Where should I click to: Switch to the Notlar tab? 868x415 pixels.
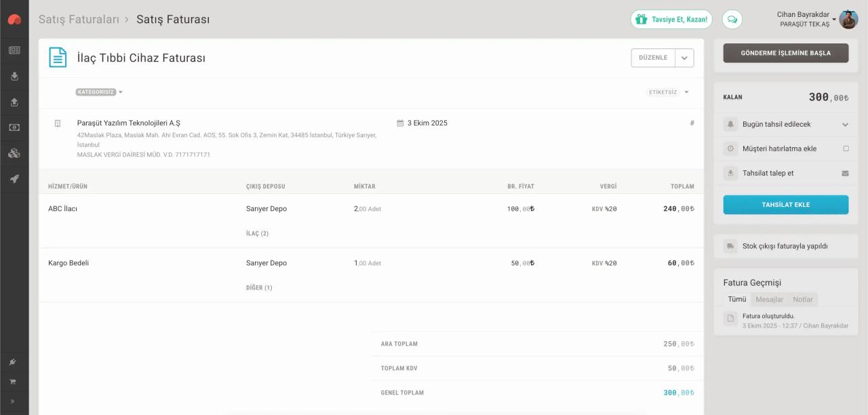[x=803, y=300]
